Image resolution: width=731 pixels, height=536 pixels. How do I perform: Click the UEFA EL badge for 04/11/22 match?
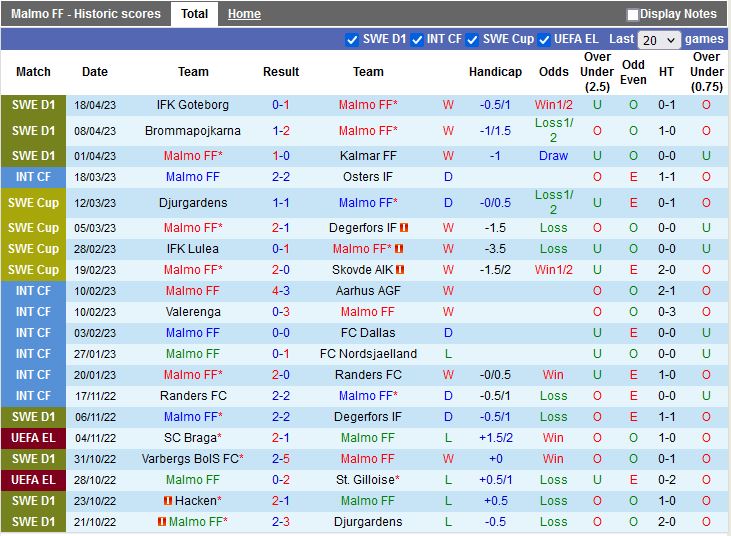point(33,438)
